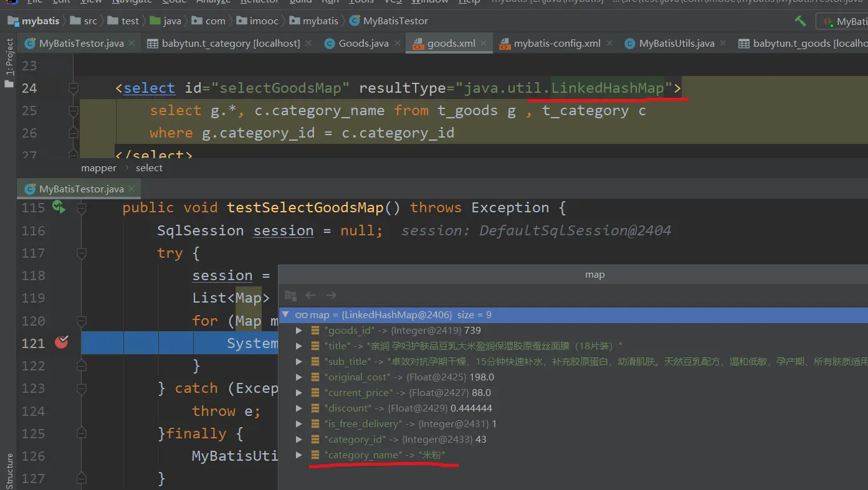Click the 'src' breadcrumb in navigation bar

(90, 21)
